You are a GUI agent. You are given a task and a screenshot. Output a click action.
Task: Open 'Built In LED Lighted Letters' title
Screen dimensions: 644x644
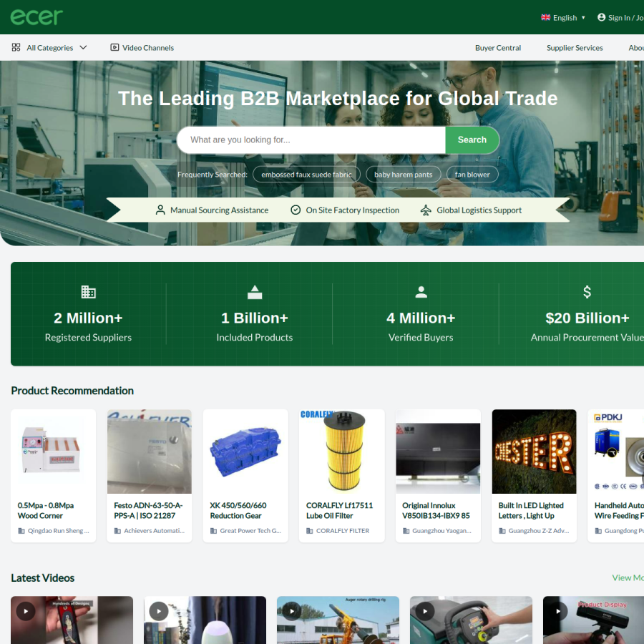coord(531,510)
